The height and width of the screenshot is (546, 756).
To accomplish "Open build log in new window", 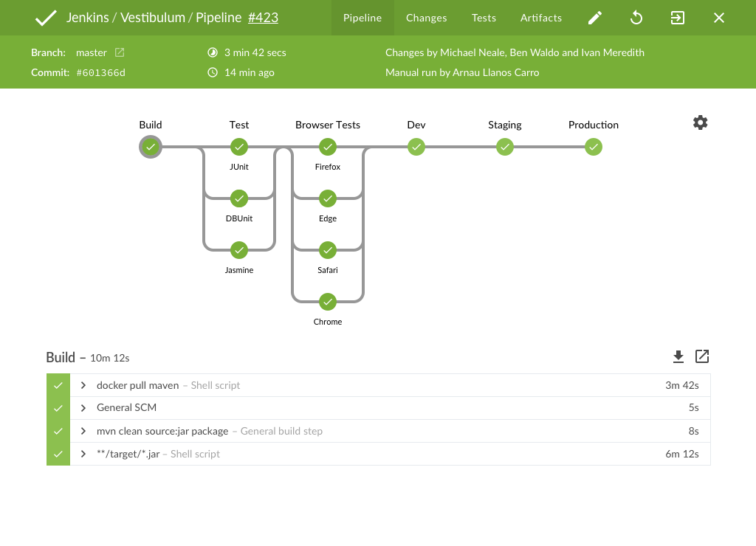I will coord(702,357).
